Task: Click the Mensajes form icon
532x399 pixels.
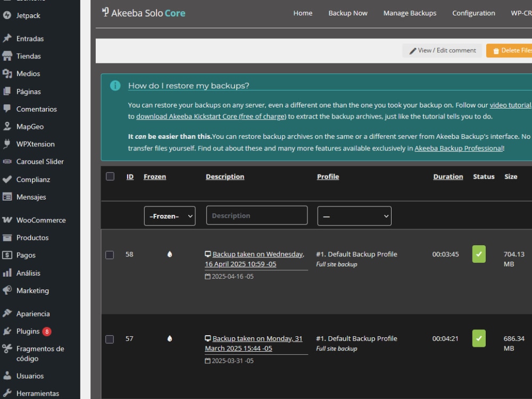Action: [x=7, y=197]
